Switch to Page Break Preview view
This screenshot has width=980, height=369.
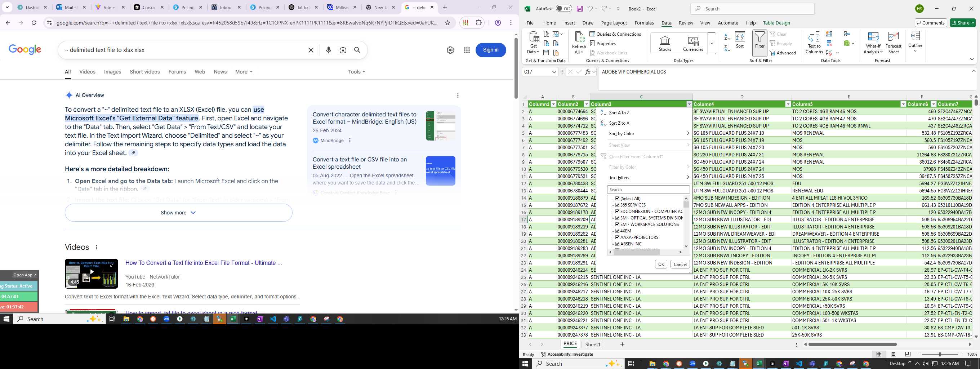(908, 354)
